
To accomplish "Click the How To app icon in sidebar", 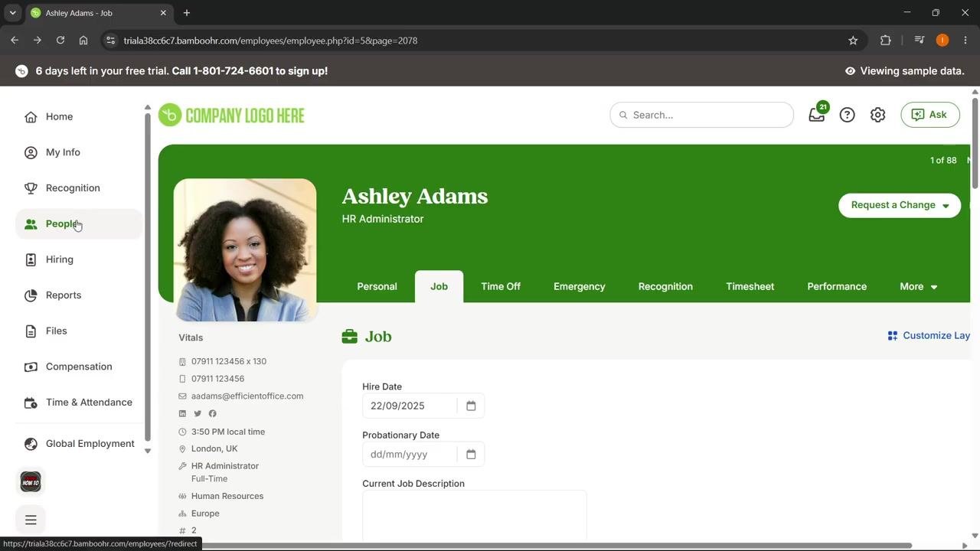I will (31, 482).
